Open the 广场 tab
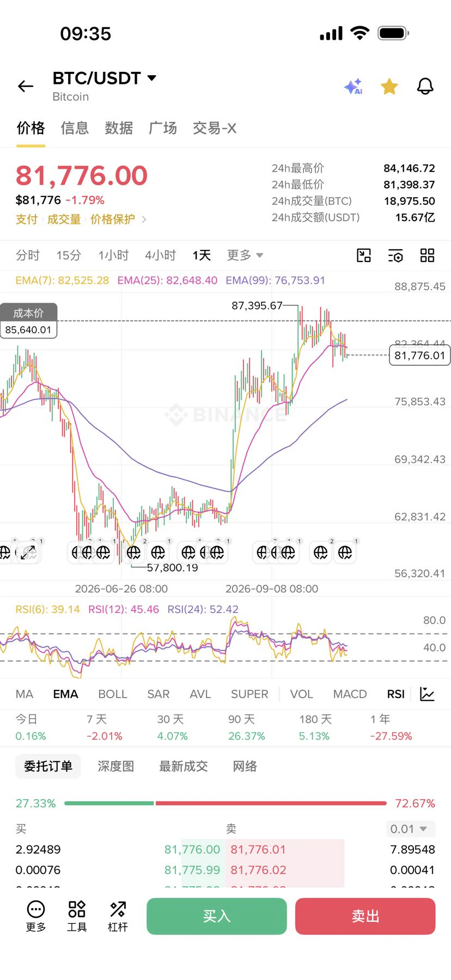The width and height of the screenshot is (451, 980). click(x=163, y=128)
